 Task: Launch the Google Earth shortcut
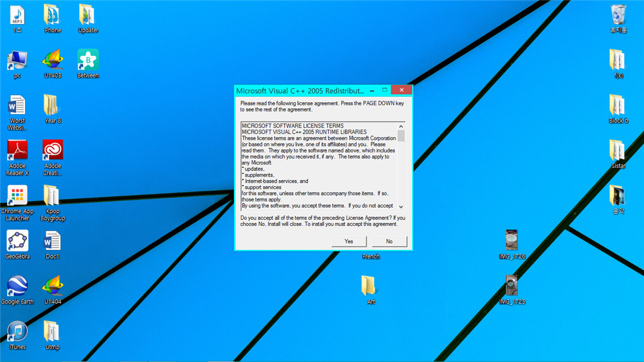tap(17, 286)
